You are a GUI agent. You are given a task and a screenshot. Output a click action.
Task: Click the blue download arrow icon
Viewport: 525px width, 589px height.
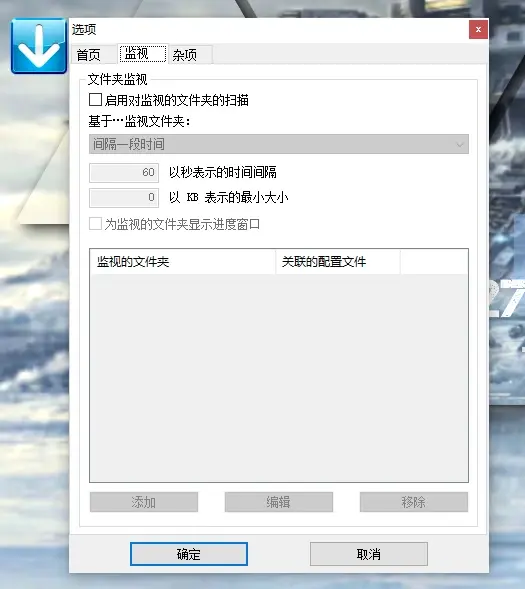[39, 46]
